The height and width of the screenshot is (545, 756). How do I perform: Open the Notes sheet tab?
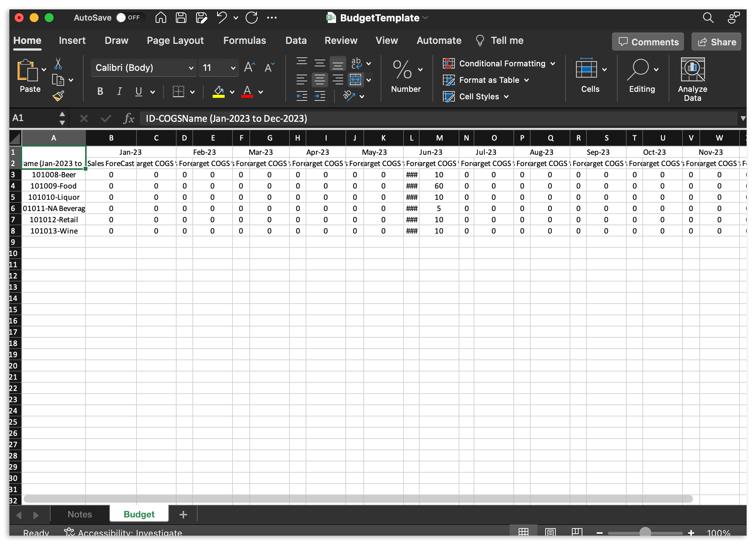(79, 514)
